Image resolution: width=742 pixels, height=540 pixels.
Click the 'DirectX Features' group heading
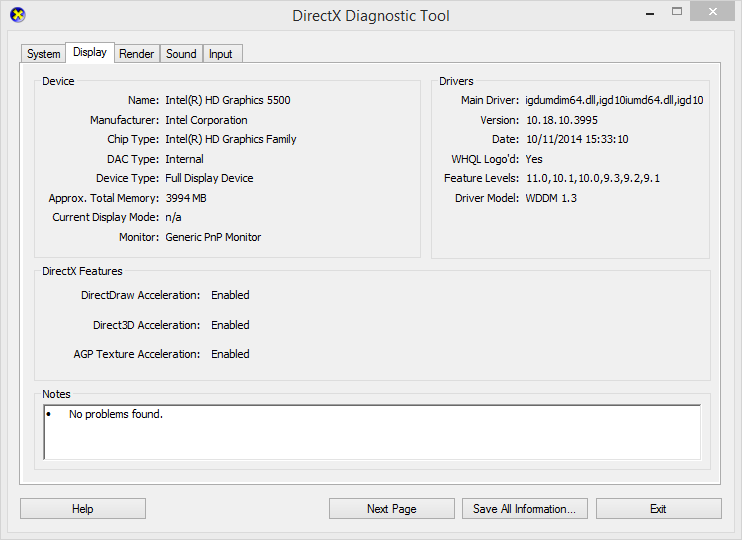pos(82,271)
